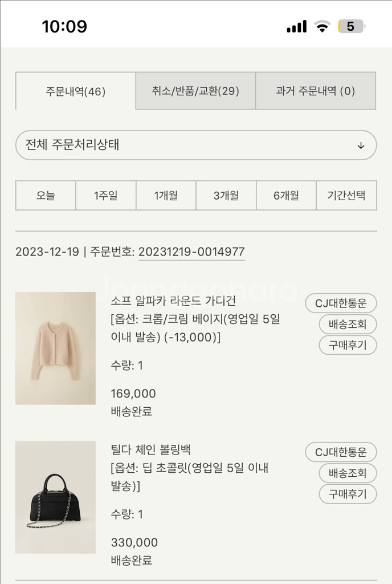Tap CJ대한통운 for the cardigan order
Screen dimensions: 392x584
(x=341, y=303)
